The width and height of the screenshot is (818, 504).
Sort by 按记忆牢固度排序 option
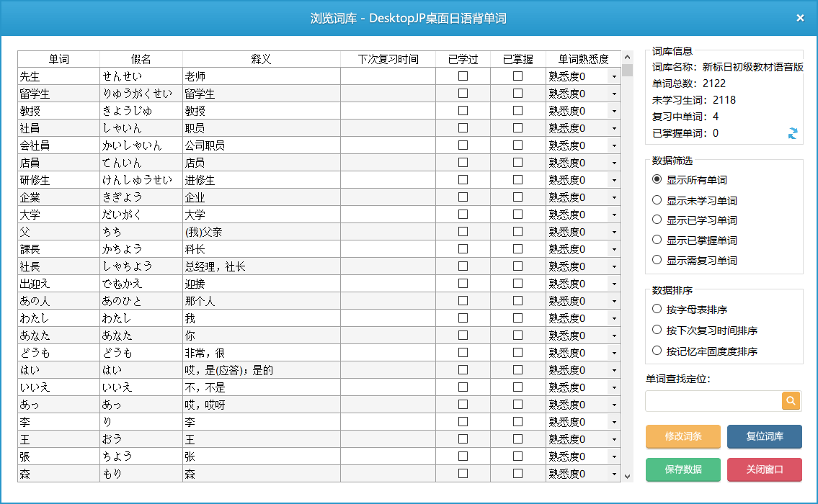click(657, 351)
